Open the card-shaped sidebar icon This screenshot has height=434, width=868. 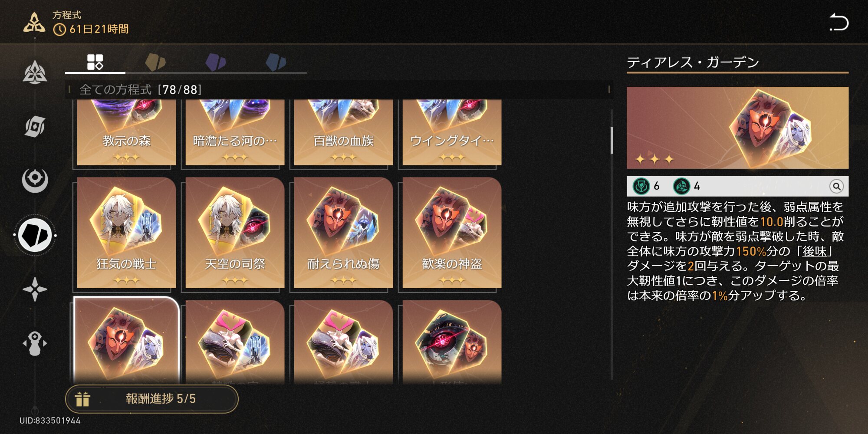[35, 126]
